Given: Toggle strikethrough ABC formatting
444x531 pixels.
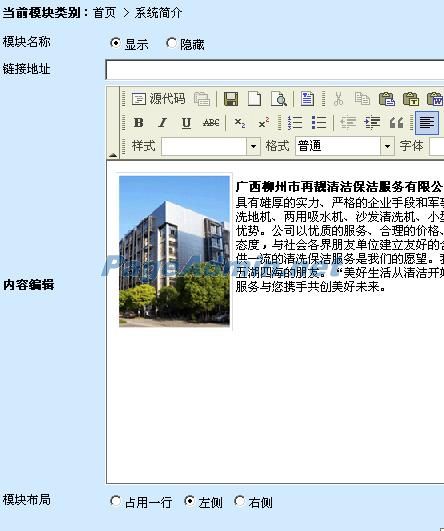Looking at the screenshot, I should coord(211,123).
